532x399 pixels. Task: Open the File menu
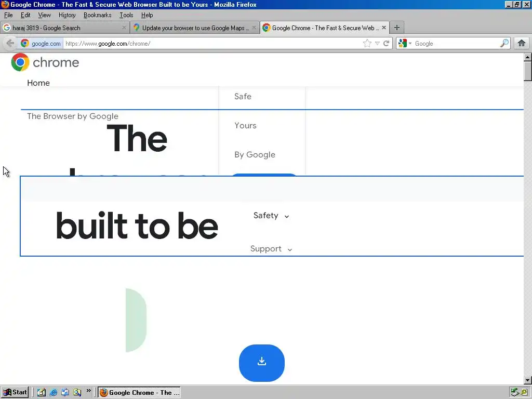8,15
